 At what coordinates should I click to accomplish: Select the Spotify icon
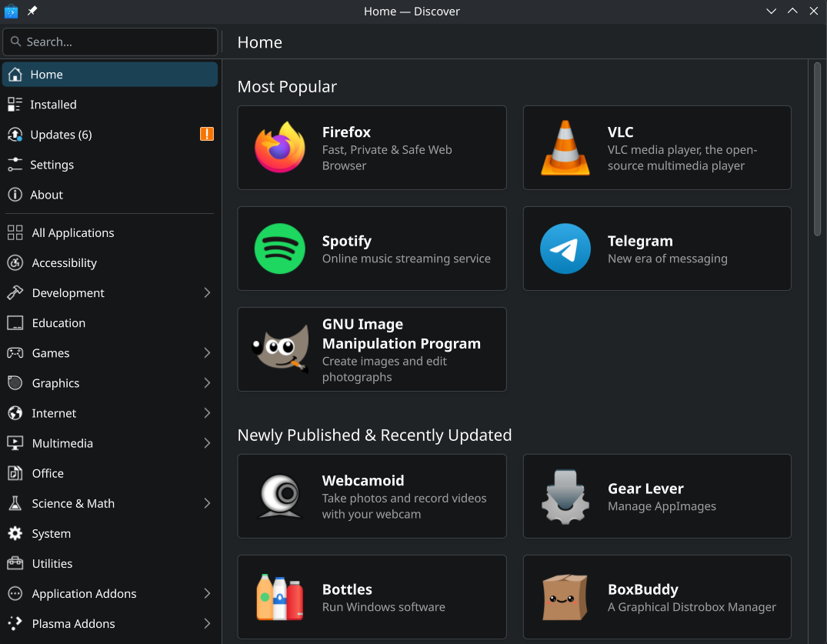[x=279, y=249]
